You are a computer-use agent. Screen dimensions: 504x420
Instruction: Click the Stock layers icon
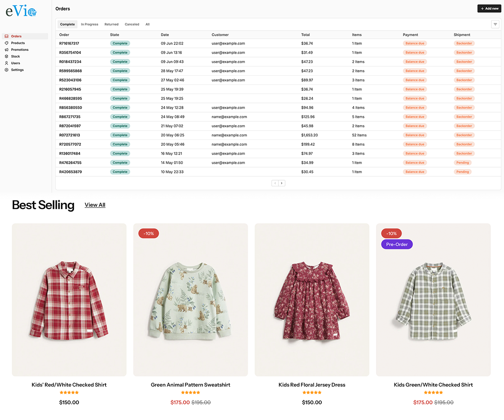(x=6, y=57)
